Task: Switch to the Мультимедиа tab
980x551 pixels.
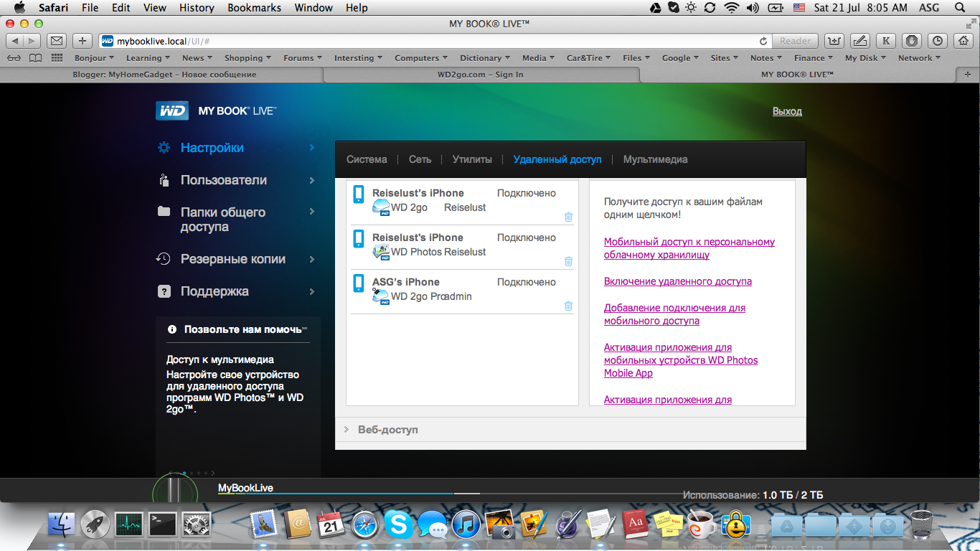Action: (655, 159)
